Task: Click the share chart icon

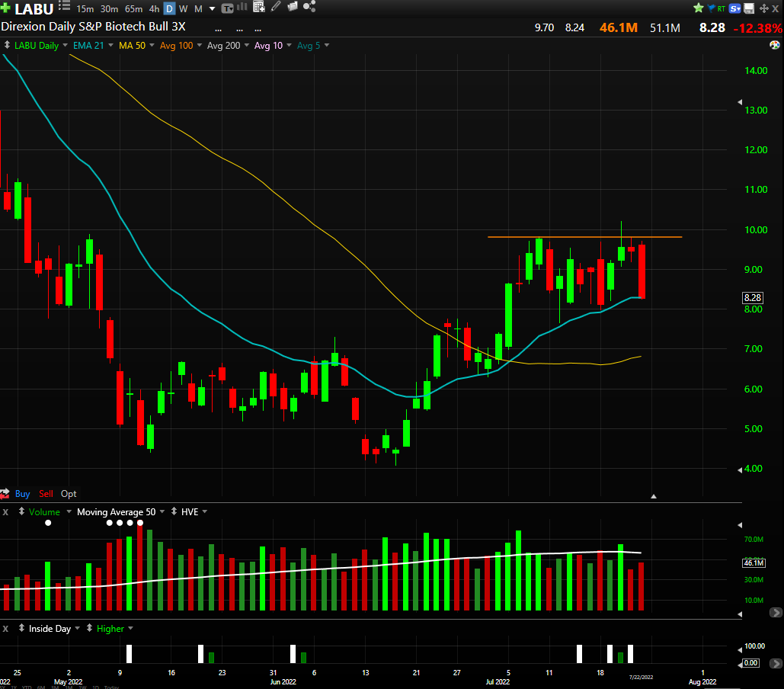Action: coord(309,7)
